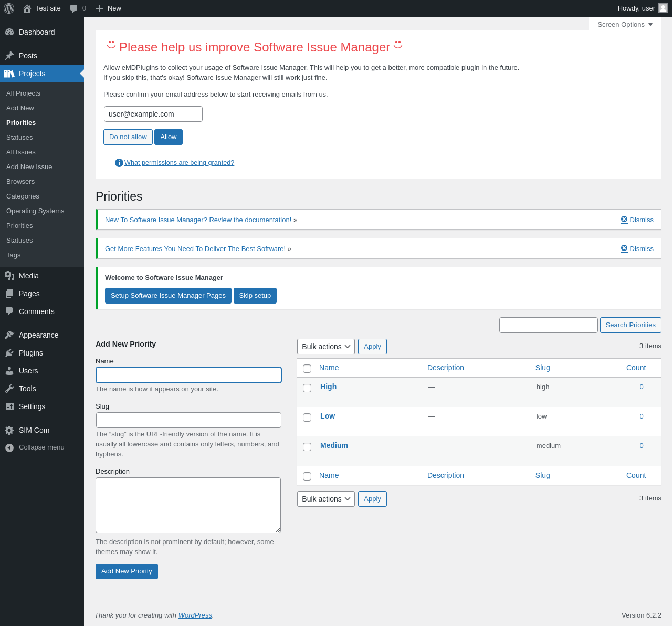Click the Collapse menu arrow icon
The height and width of the screenshot is (626, 672).
tap(9, 447)
